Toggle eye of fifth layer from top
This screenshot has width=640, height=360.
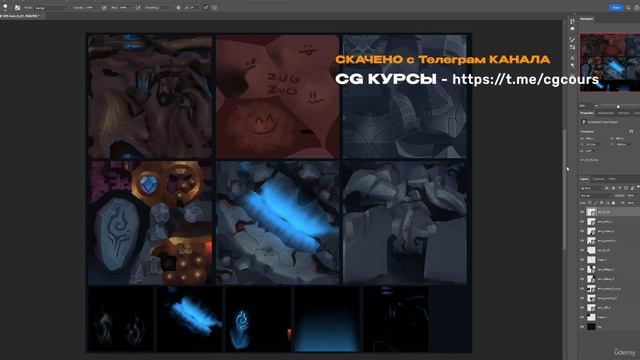tap(582, 250)
